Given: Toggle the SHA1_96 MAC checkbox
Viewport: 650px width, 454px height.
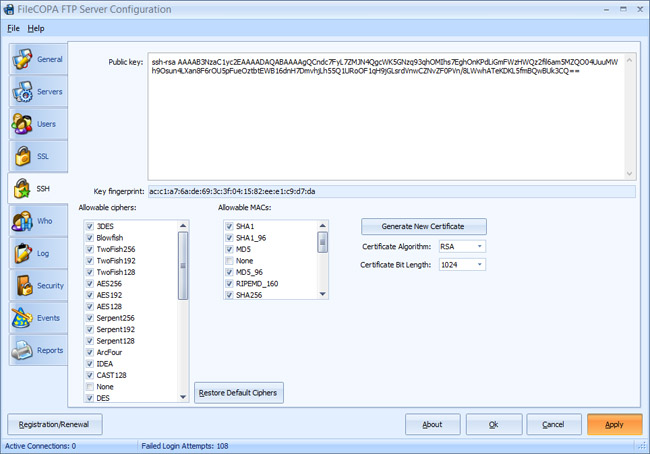Looking at the screenshot, I should (x=229, y=238).
